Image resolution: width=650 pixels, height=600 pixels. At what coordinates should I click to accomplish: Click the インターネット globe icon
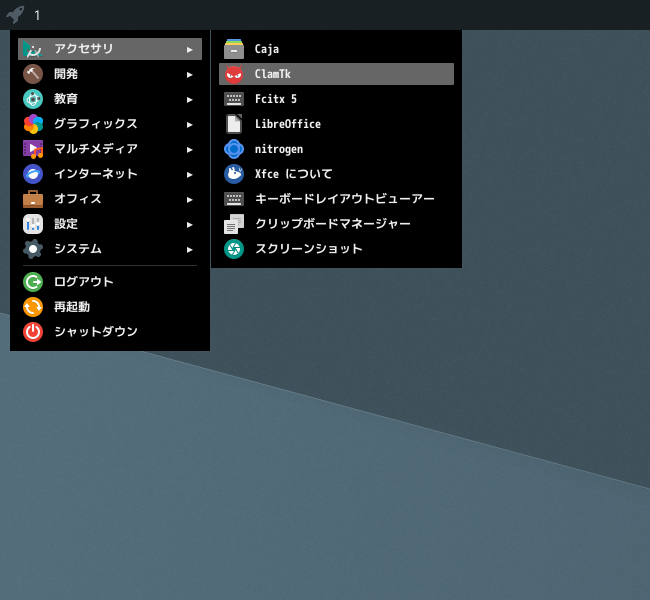coord(33,174)
